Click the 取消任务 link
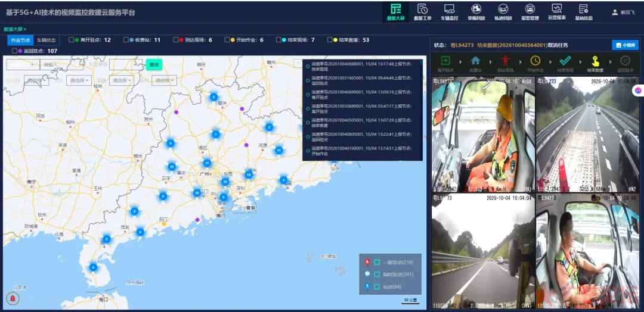The image size is (644, 312). [558, 45]
